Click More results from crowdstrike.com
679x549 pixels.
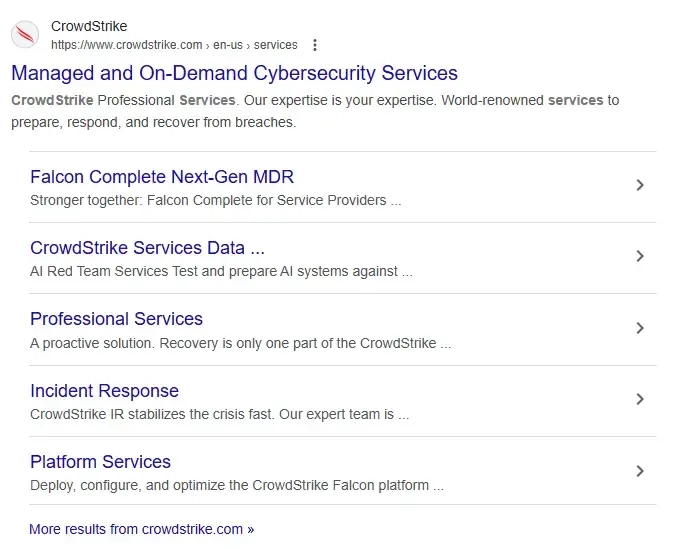[142, 529]
